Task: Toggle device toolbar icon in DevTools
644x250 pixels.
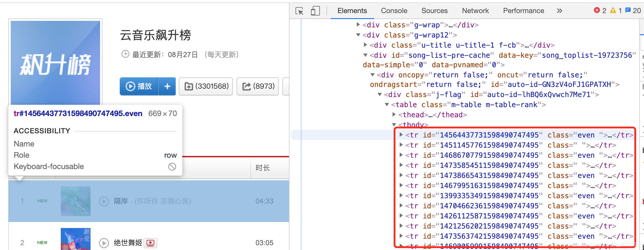Action: pos(315,11)
